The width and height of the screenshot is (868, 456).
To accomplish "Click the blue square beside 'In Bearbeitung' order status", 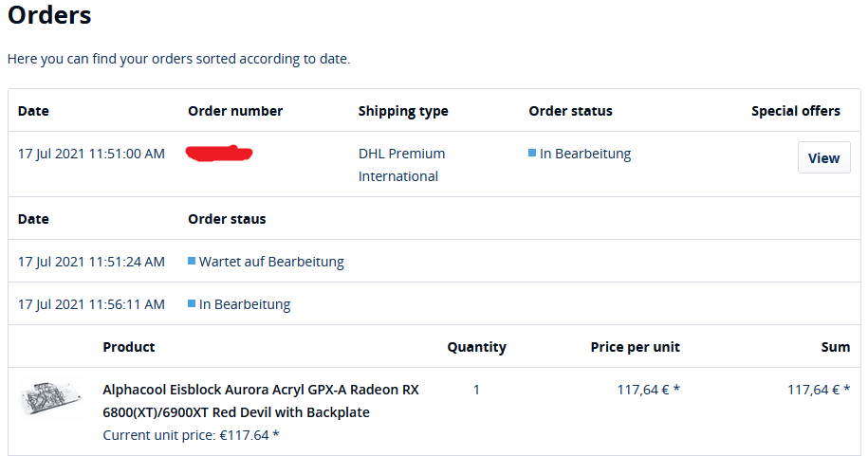I will 532,153.
